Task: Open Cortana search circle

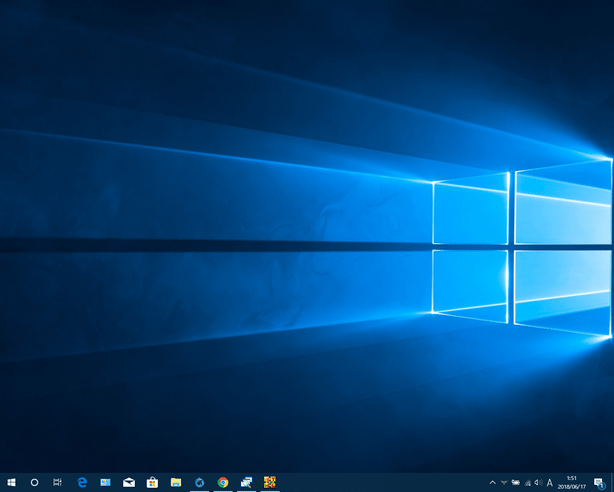Action: (34, 482)
